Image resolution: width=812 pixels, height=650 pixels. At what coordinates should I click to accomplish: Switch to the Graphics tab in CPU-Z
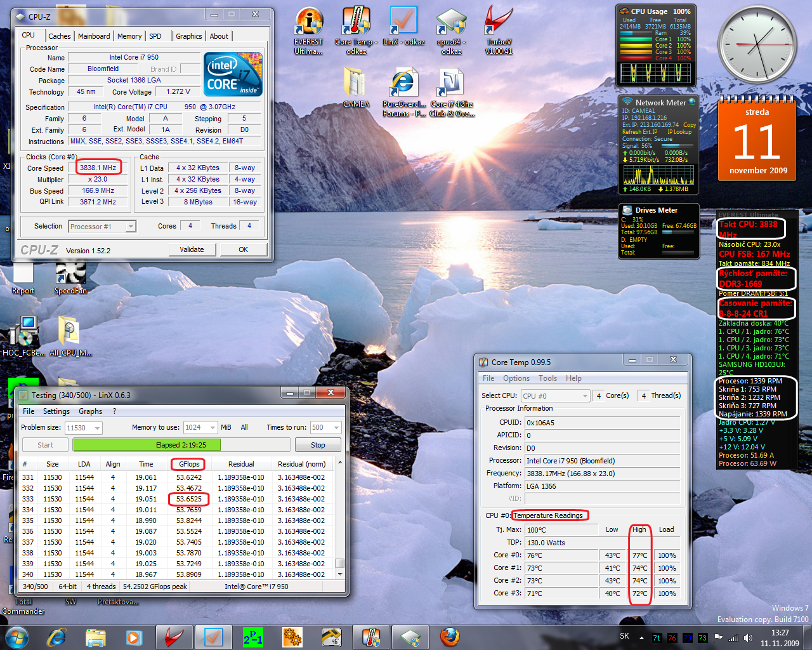189,36
